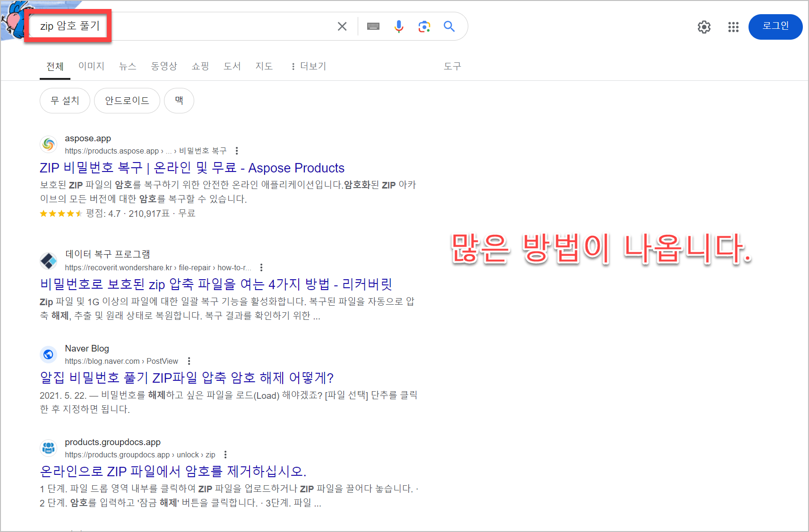The height and width of the screenshot is (532, 809).
Task: Open the settings gear icon
Action: coord(704,27)
